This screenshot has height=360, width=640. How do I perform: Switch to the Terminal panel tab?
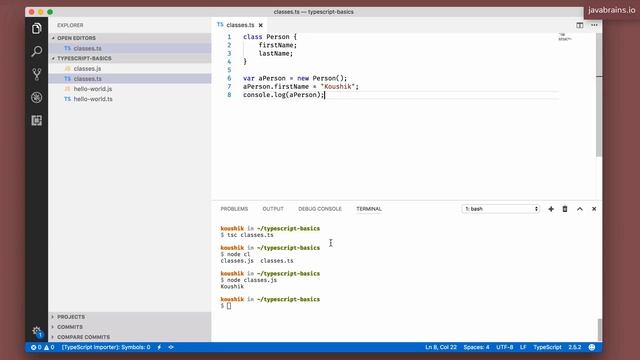[369, 209]
